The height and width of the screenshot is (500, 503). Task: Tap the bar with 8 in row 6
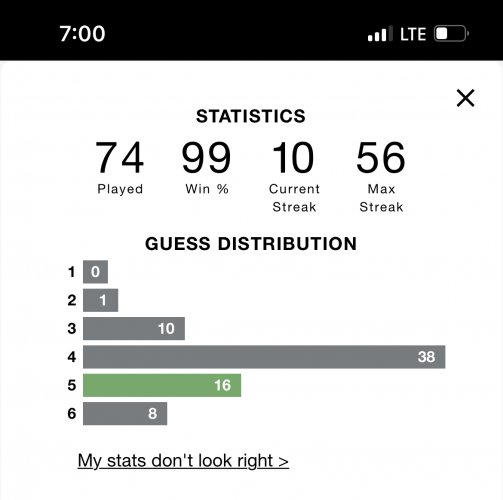coord(125,414)
